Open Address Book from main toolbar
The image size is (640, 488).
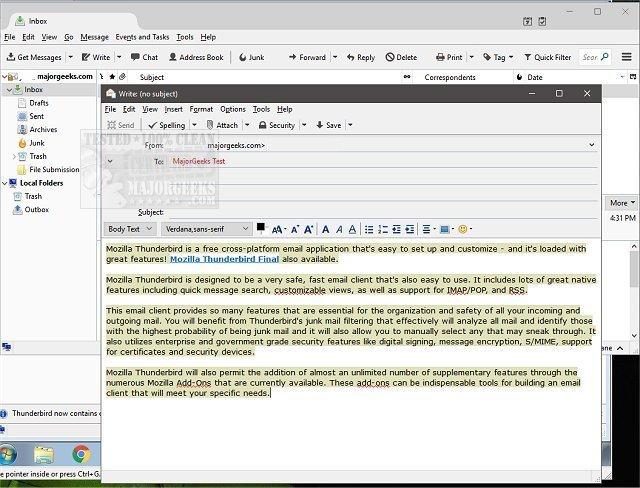195,58
